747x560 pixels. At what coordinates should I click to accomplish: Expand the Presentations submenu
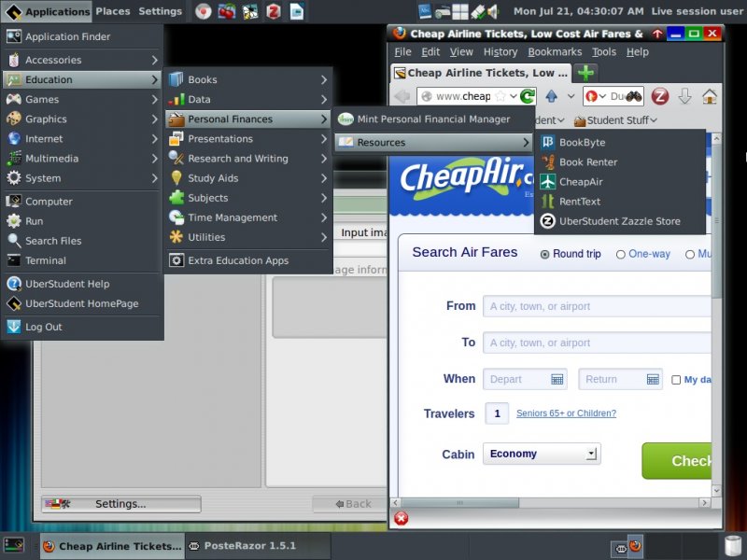coord(248,138)
